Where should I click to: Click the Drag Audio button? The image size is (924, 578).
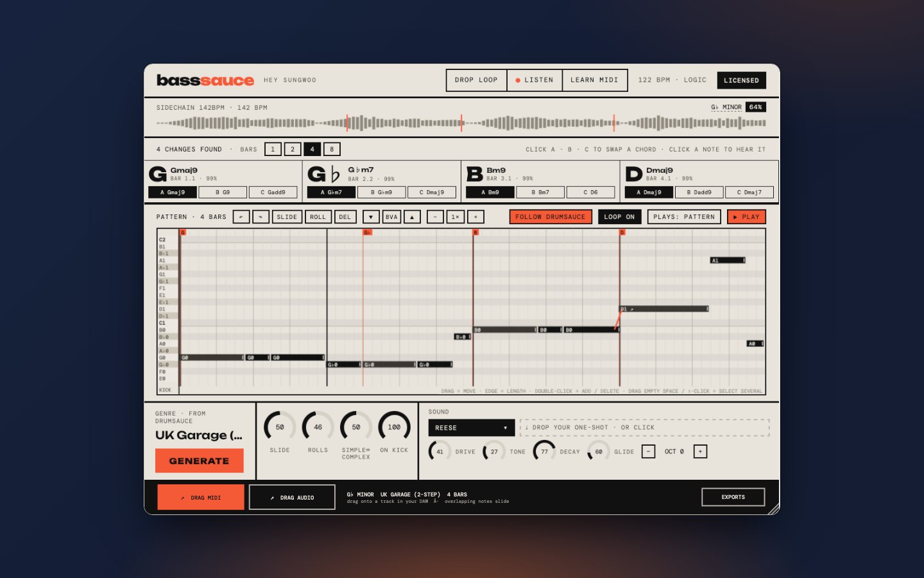click(292, 497)
